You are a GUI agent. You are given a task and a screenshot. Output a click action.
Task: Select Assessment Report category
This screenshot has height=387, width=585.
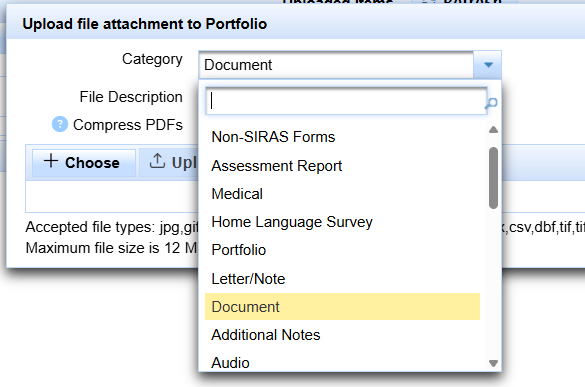342,166
